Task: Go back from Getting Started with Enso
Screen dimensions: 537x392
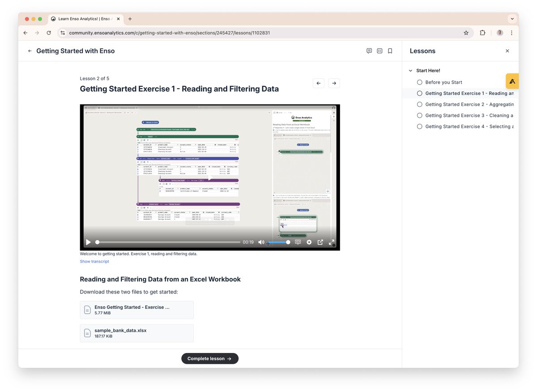Action: tap(30, 51)
